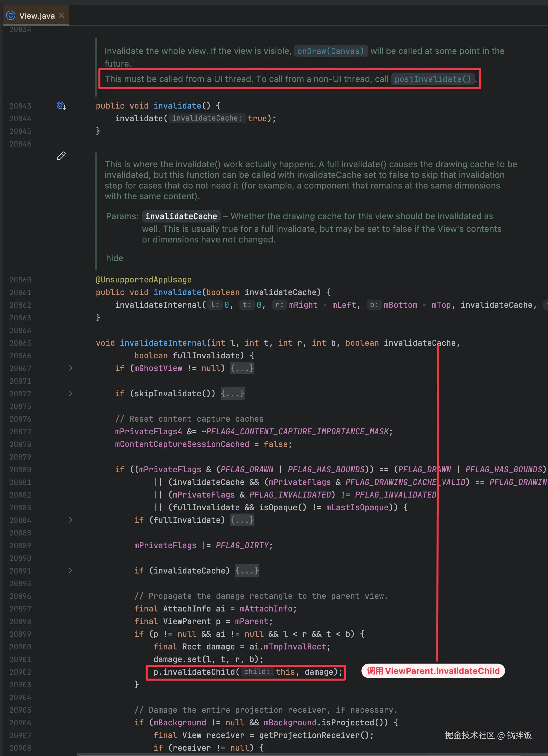Expand the fold chevron at line 20884
Screen dimensions: 548x756
tap(70, 520)
